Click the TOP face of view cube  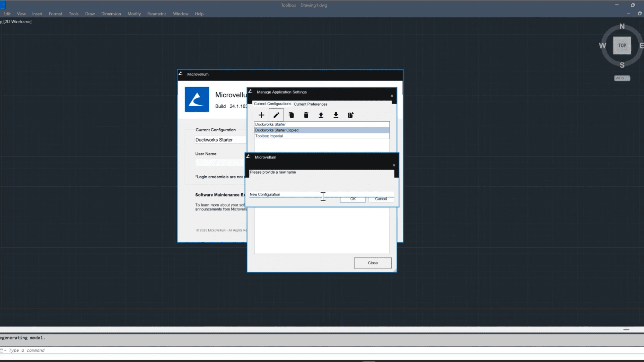click(x=622, y=46)
